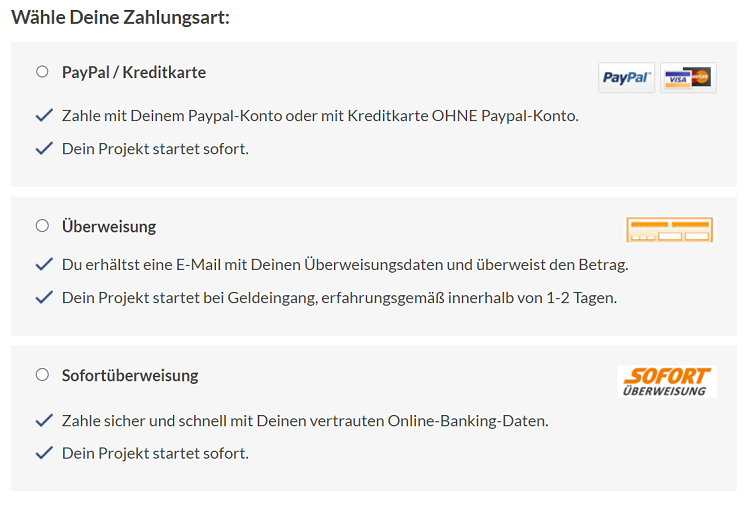Click the 'Wähle Deine Zahlungsart:' heading
Image resolution: width=750 pixels, height=507 pixels.
pyautogui.click(x=121, y=18)
